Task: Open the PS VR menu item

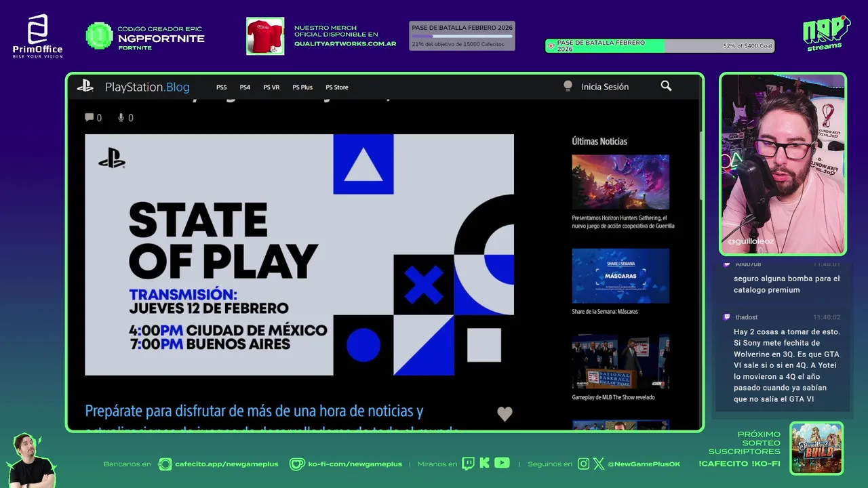Action: [271, 87]
